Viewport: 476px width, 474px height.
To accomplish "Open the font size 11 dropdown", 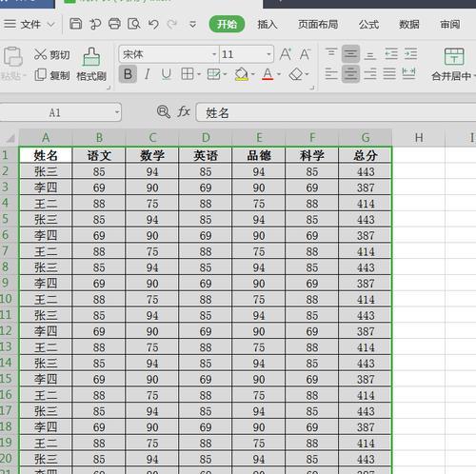I will [x=268, y=54].
